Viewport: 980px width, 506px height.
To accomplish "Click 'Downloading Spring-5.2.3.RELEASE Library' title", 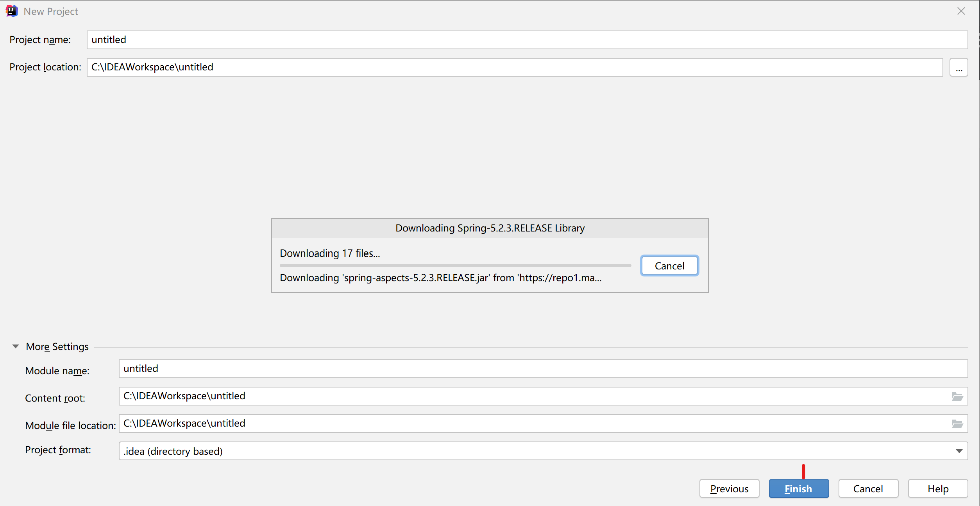I will click(490, 228).
